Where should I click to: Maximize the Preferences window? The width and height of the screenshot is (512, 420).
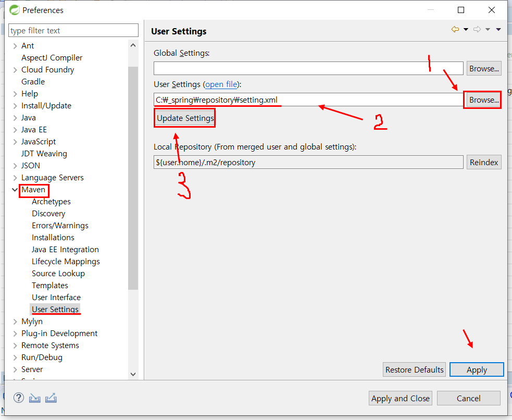461,10
